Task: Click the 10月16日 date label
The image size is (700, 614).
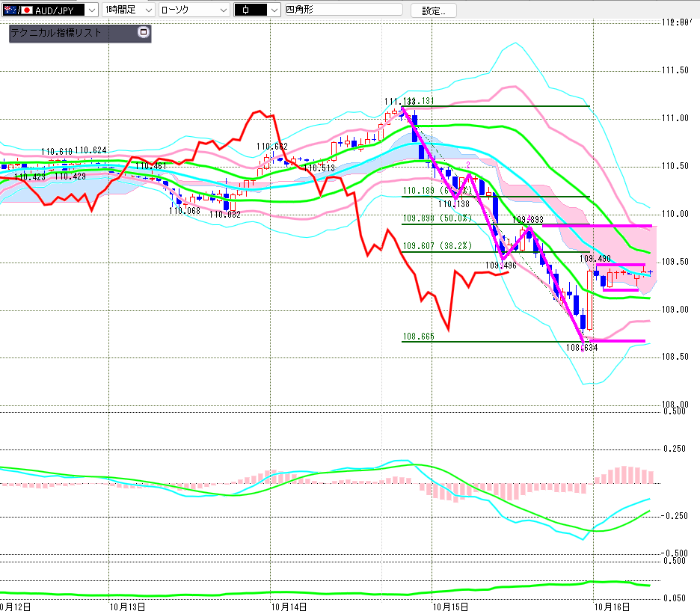Action: [x=612, y=607]
